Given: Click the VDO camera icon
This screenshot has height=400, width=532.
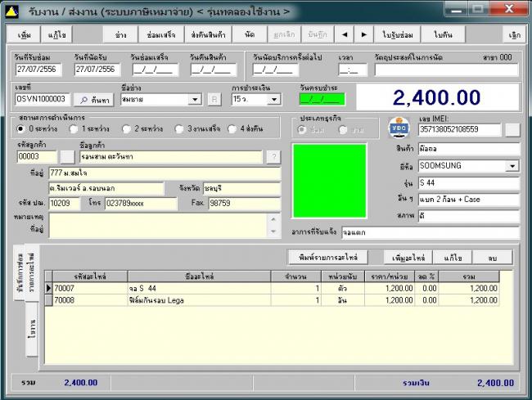Looking at the screenshot, I should [399, 129].
